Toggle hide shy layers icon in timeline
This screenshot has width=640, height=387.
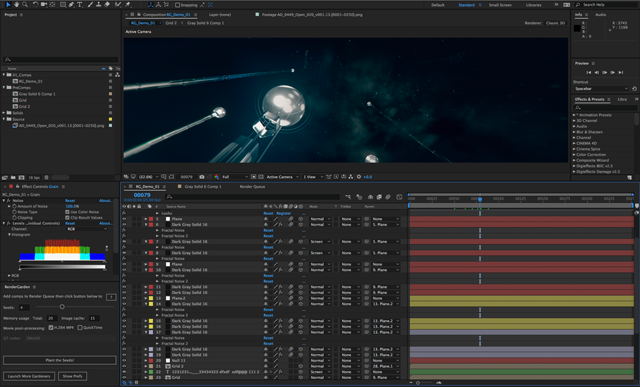(x=370, y=197)
